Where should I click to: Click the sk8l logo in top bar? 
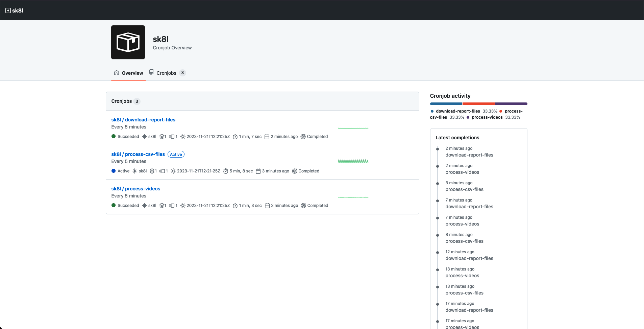click(14, 10)
